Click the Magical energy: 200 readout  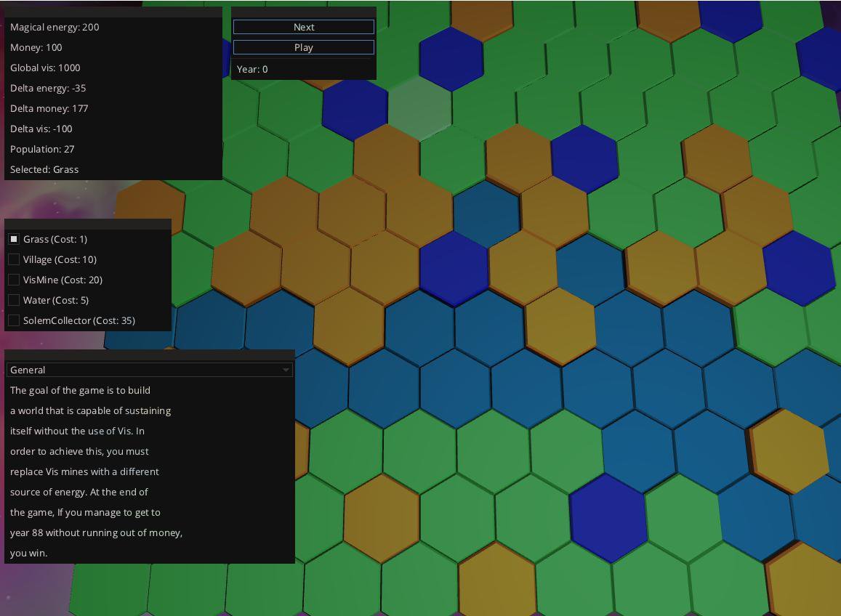coord(55,27)
